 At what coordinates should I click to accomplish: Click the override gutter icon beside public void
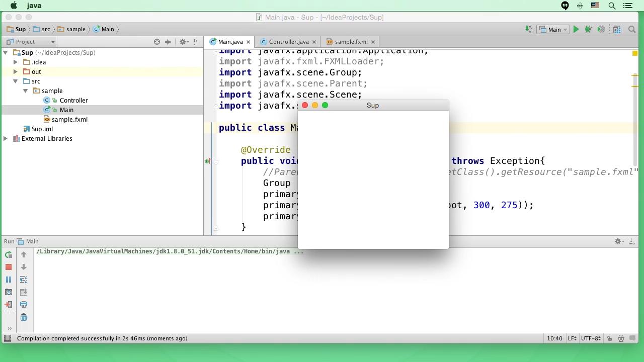207,161
